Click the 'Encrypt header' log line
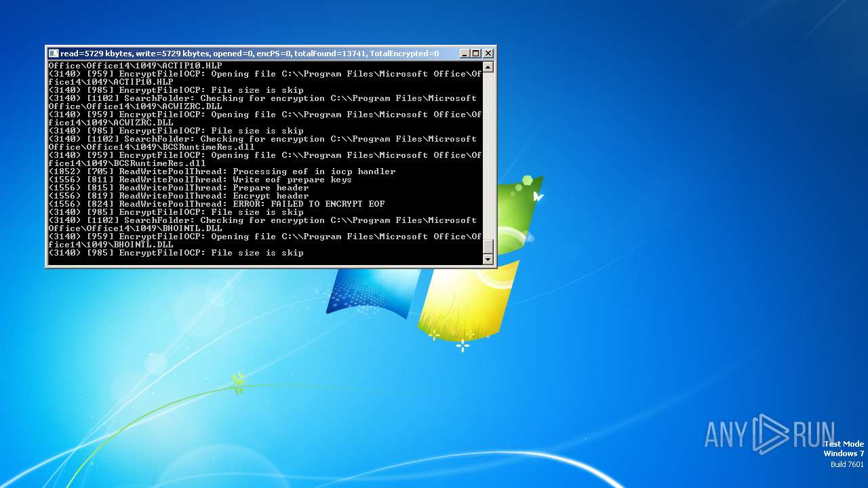 [179, 196]
